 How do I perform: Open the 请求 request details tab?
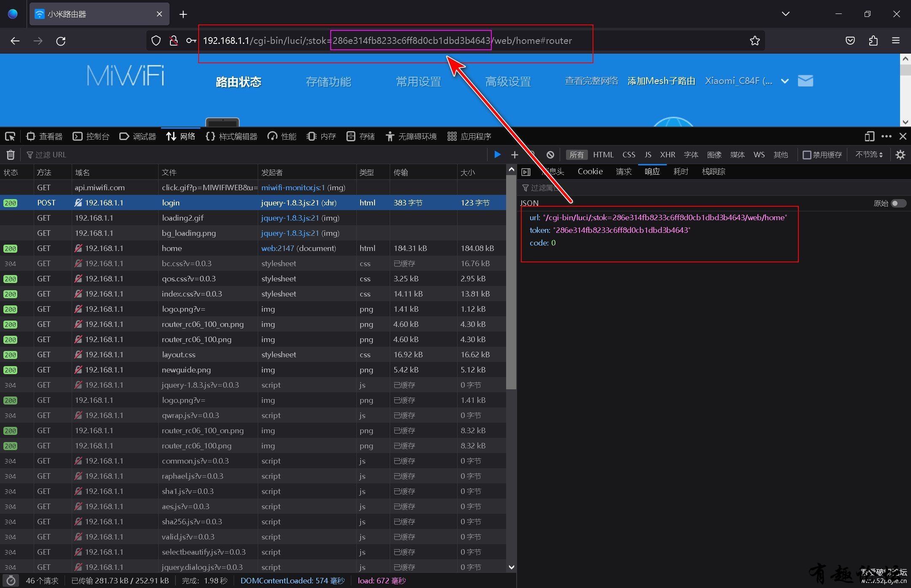tap(623, 172)
